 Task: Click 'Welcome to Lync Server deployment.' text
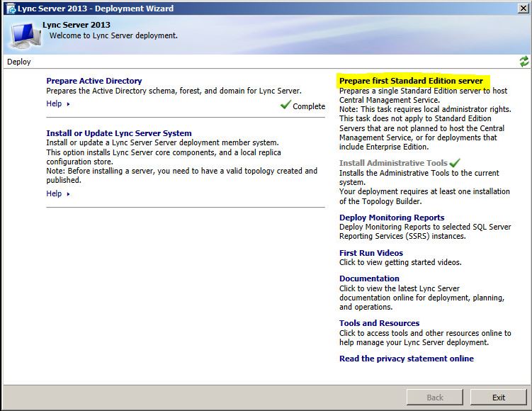click(113, 35)
